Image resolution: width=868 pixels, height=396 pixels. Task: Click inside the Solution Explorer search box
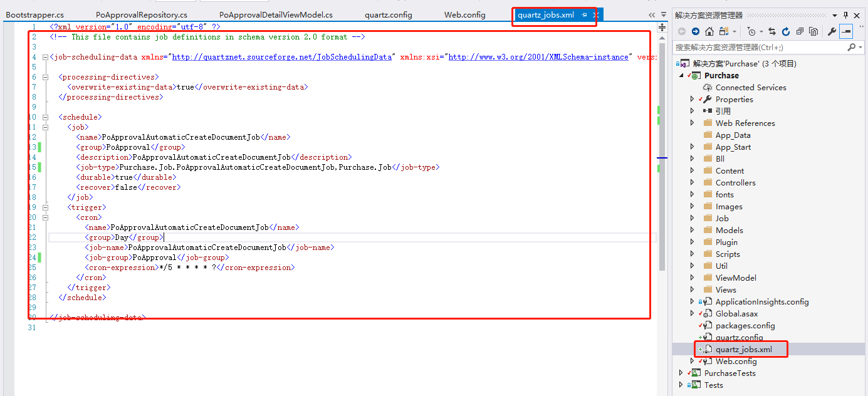pos(752,47)
